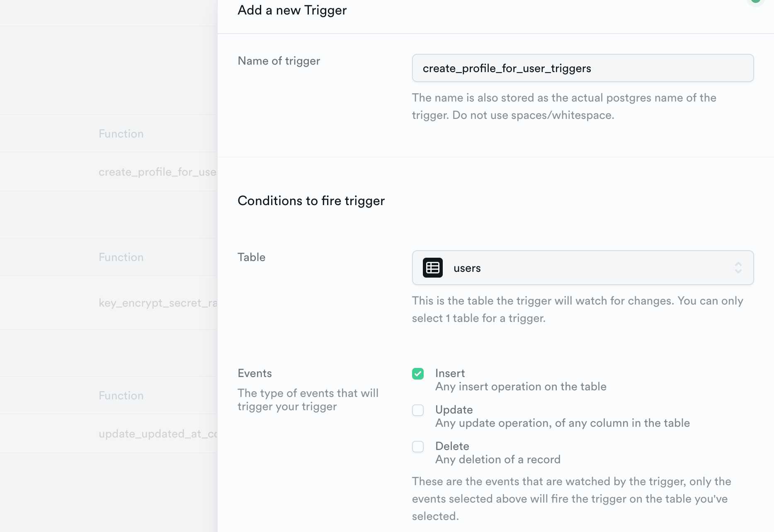This screenshot has height=532, width=774.
Task: Click the Table field label
Action: pos(251,257)
